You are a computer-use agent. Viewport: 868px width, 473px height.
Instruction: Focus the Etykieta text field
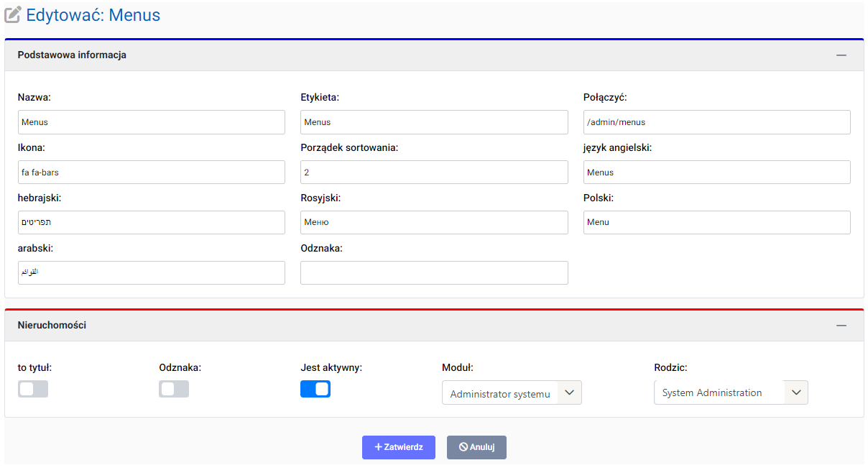tap(433, 122)
